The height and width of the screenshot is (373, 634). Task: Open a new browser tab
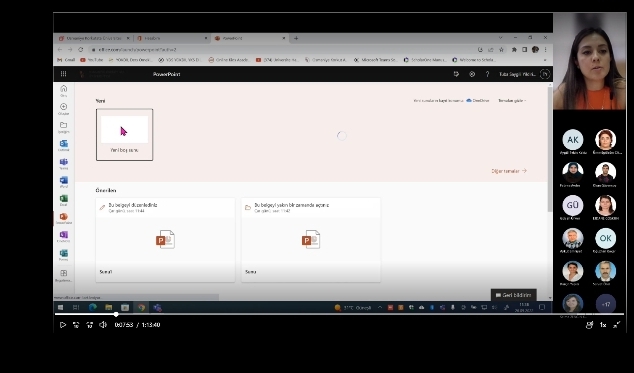(x=296, y=38)
